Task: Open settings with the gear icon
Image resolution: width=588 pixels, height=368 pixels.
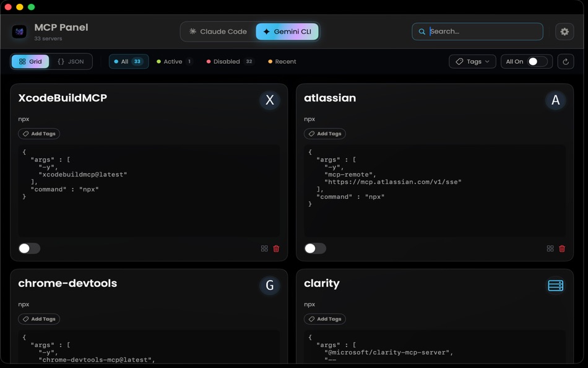Action: 564,32
